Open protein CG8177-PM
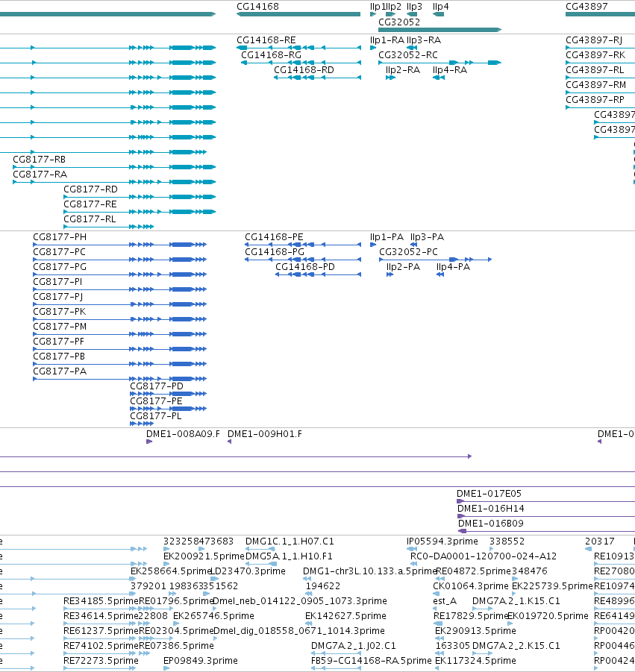 coord(60,327)
